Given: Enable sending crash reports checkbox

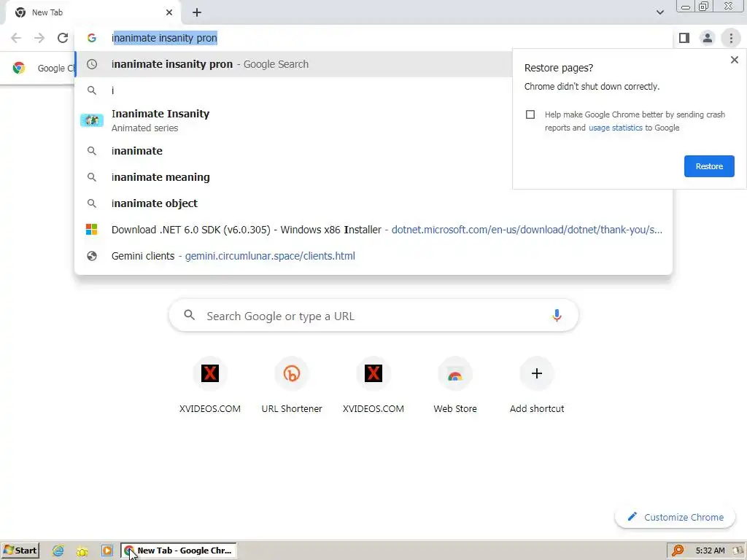Looking at the screenshot, I should (x=530, y=114).
